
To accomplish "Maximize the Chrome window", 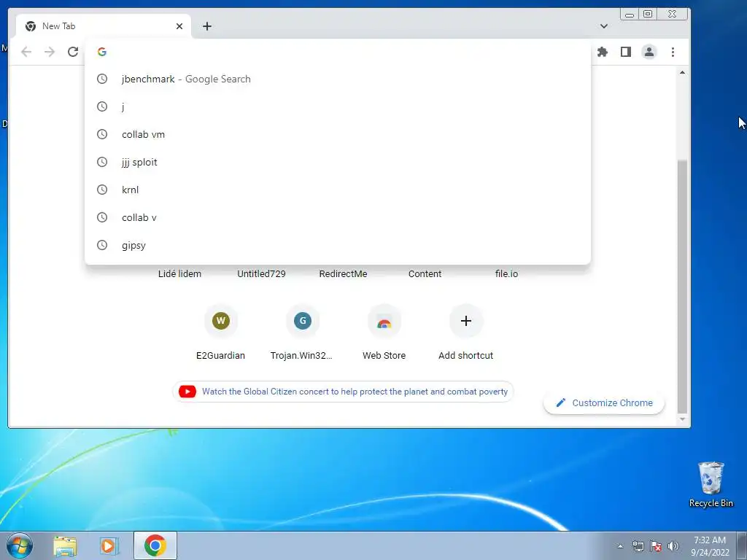I will pos(648,15).
